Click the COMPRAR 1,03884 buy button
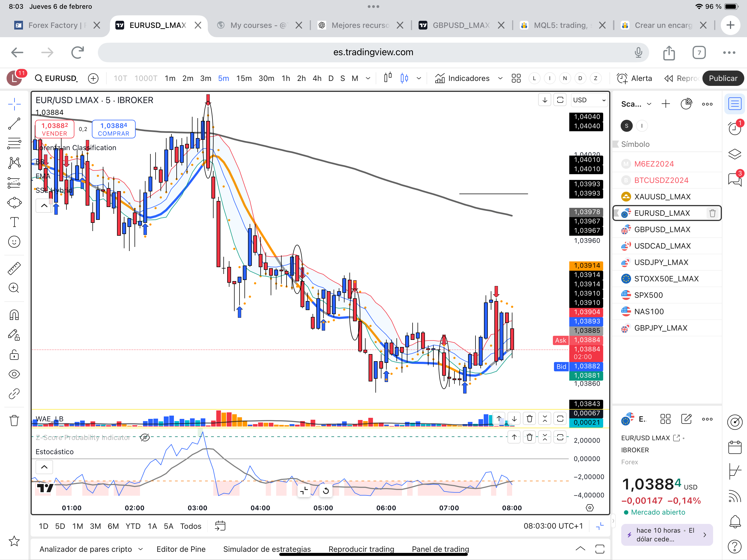The width and height of the screenshot is (747, 560). [113, 129]
